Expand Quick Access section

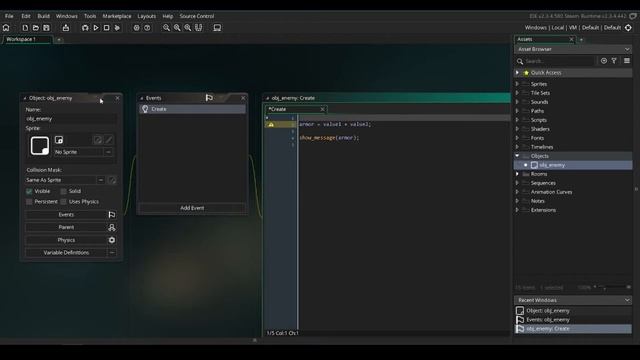click(518, 73)
